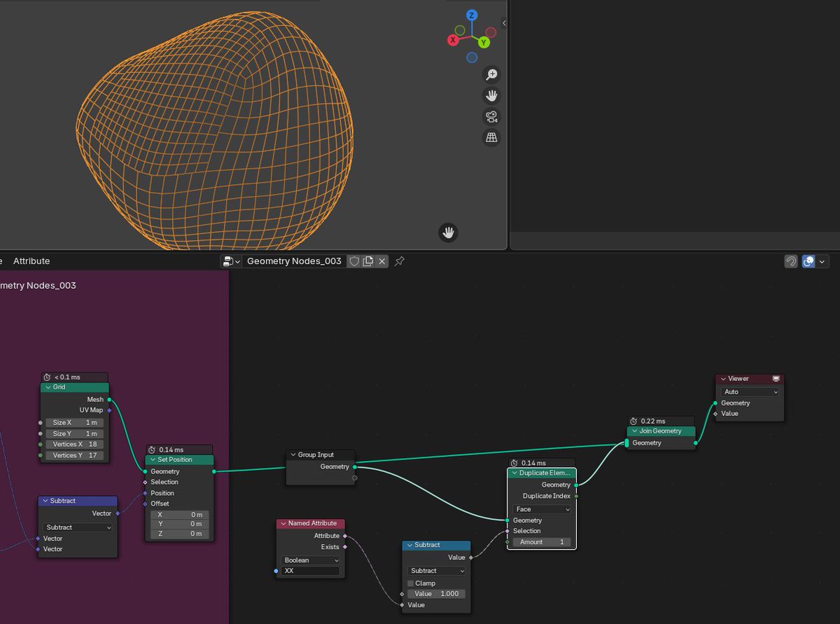The width and height of the screenshot is (840, 624).
Task: Click the Amount 1 field
Action: [x=542, y=542]
